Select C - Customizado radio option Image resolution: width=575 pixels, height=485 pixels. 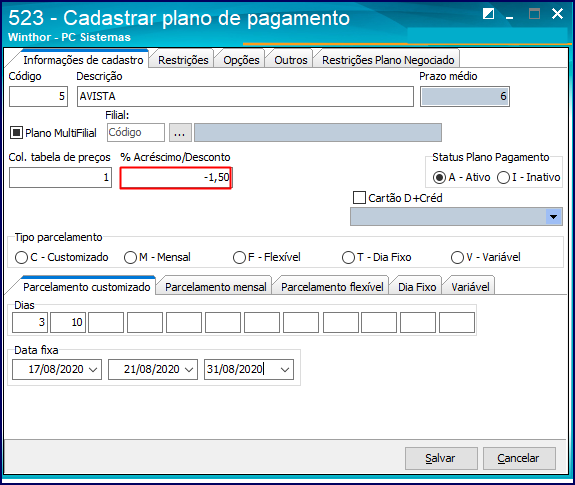pos(21,257)
